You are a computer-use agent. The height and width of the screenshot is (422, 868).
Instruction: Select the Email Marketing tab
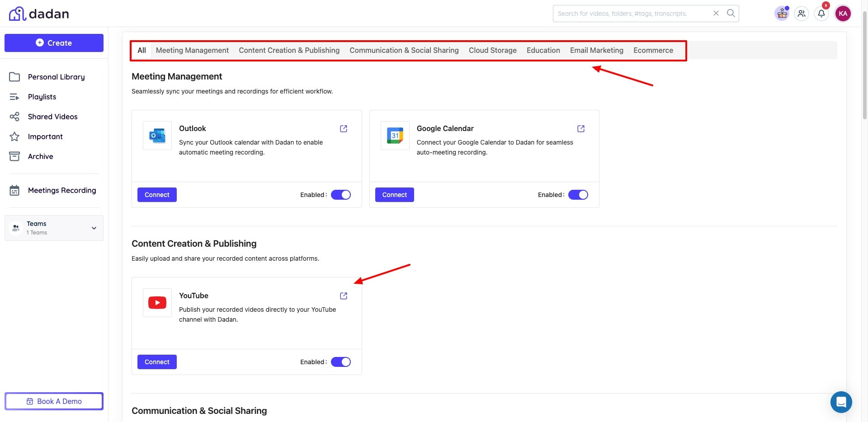point(596,51)
